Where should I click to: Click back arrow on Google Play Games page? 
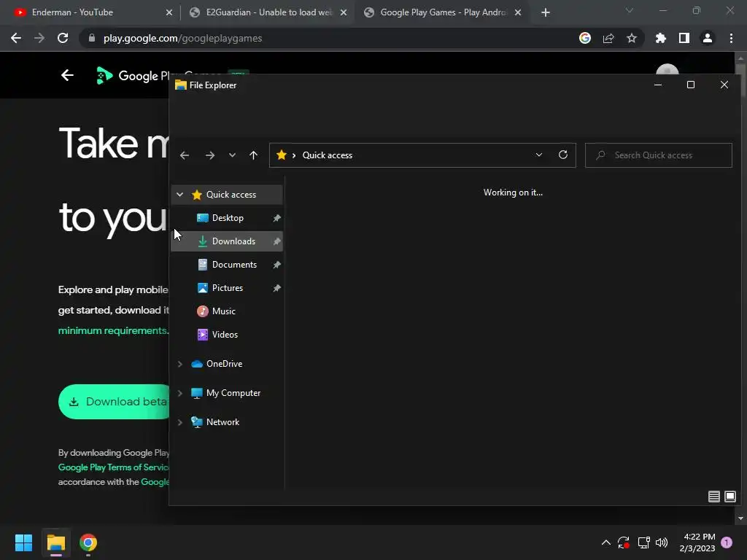pos(67,75)
